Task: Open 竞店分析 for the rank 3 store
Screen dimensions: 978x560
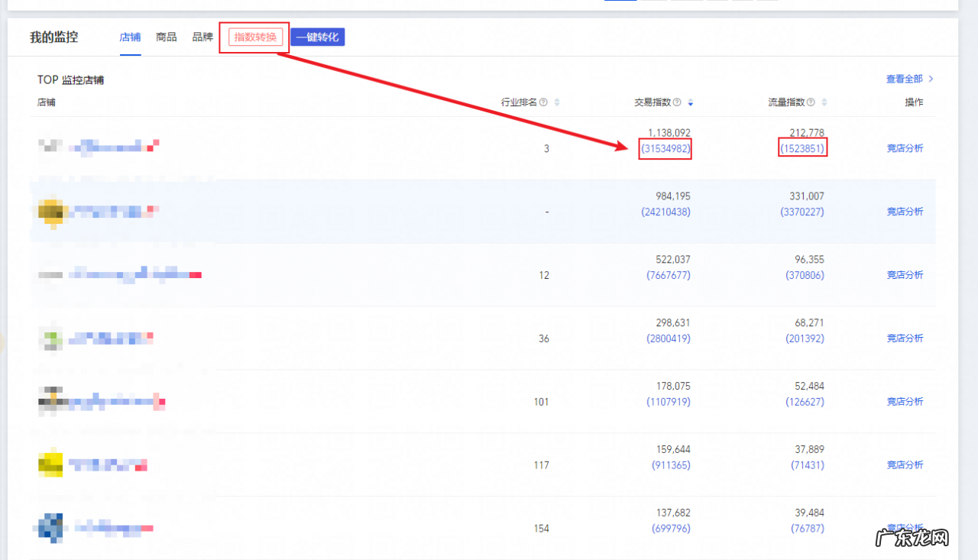Action: [x=905, y=148]
